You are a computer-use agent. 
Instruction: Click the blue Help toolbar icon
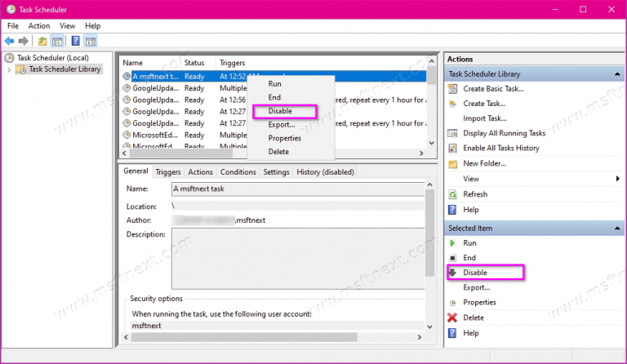75,41
